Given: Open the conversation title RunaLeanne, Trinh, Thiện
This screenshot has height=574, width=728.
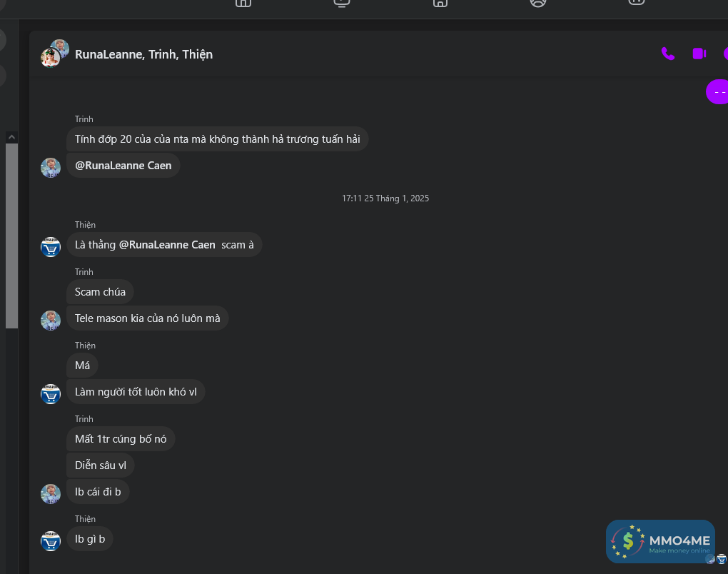Looking at the screenshot, I should (x=143, y=54).
